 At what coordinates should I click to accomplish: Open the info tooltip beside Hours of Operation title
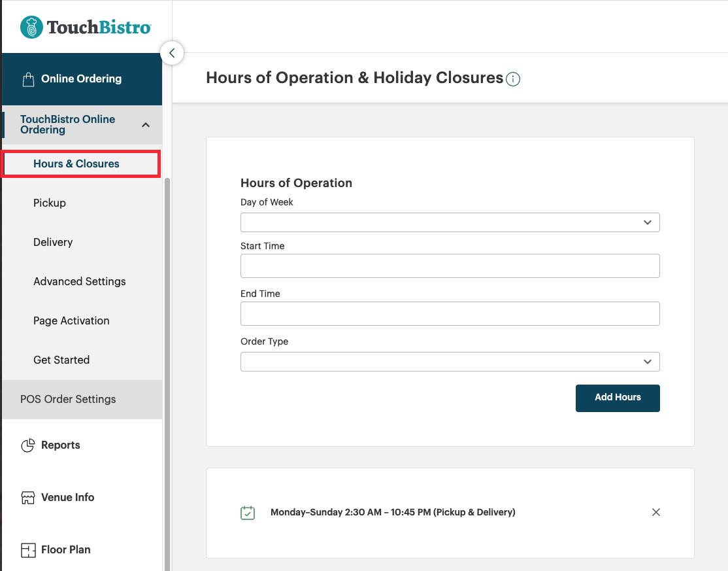pos(513,79)
